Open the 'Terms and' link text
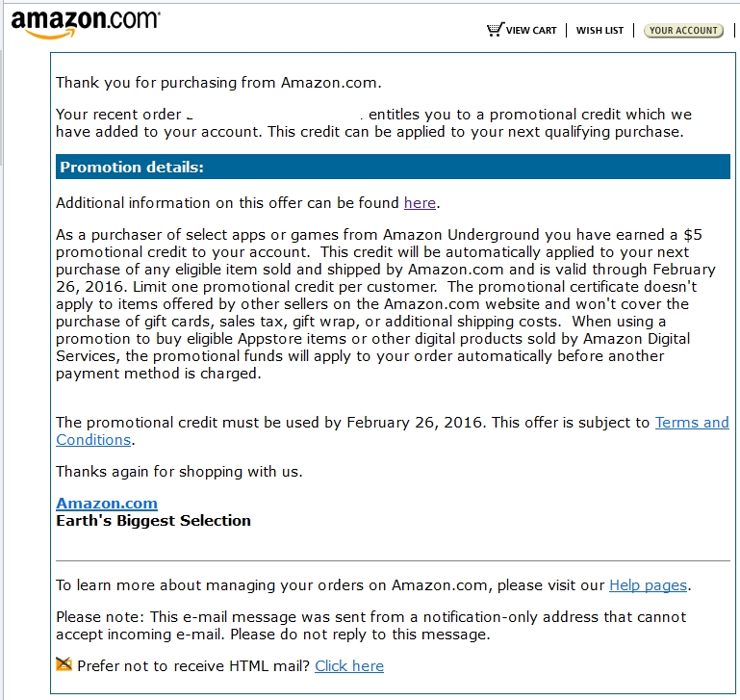 (x=692, y=423)
